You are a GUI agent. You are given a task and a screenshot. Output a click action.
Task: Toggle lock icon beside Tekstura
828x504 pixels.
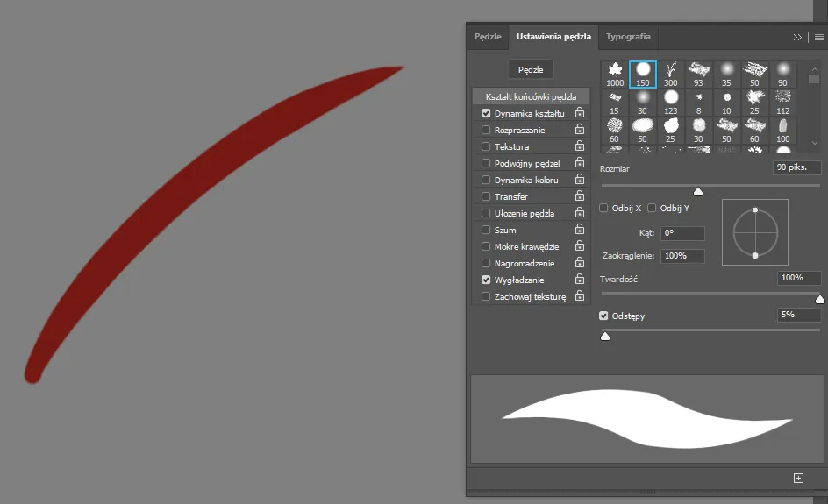580,146
